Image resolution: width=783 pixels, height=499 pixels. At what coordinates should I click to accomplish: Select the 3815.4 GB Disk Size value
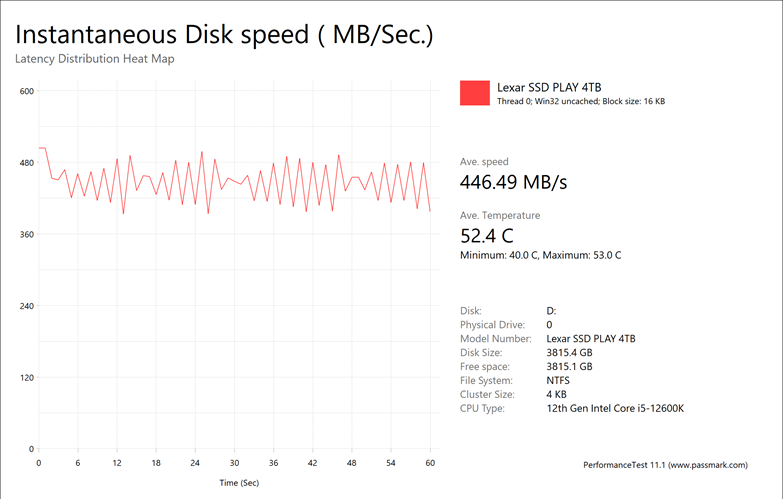point(570,353)
